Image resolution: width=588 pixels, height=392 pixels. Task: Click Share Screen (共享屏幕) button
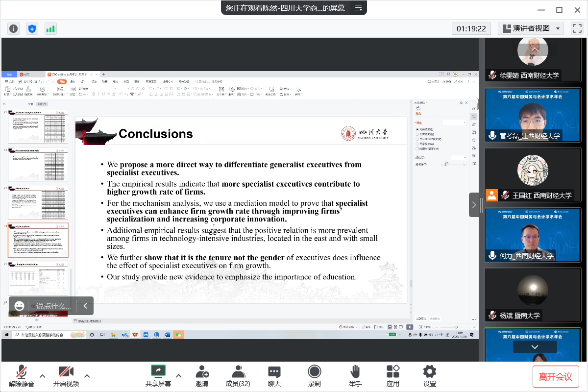click(158, 376)
